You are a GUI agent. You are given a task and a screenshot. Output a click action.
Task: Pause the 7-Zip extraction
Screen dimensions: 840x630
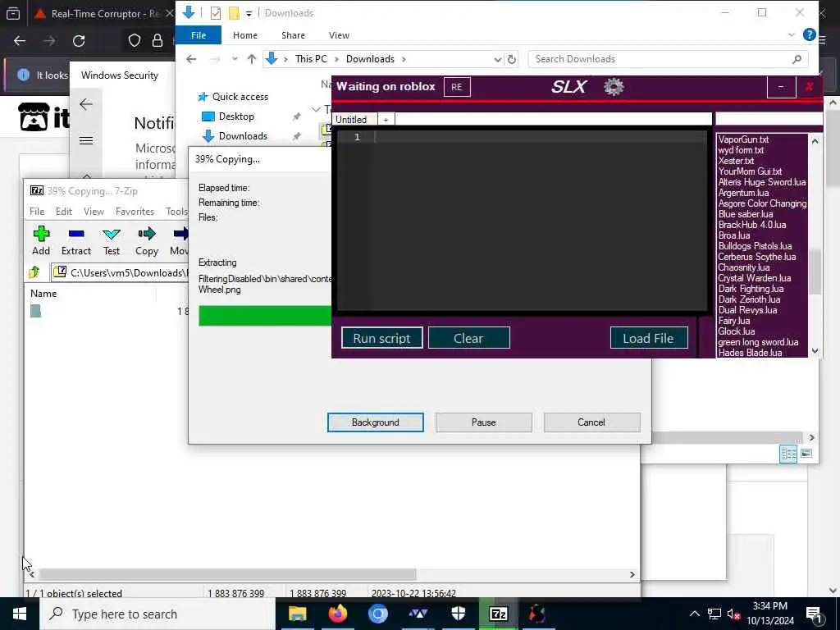click(484, 422)
